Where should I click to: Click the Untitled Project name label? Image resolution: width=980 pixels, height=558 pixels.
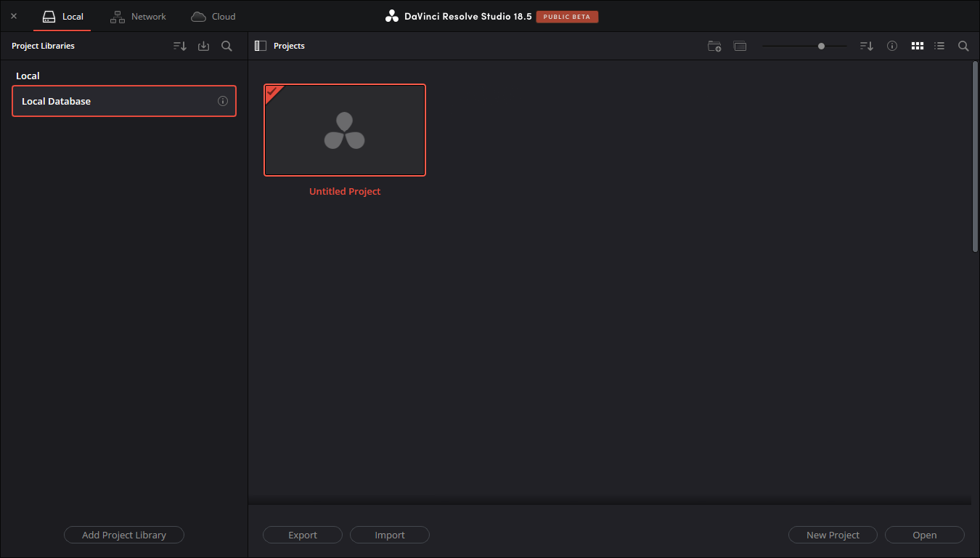pyautogui.click(x=345, y=192)
